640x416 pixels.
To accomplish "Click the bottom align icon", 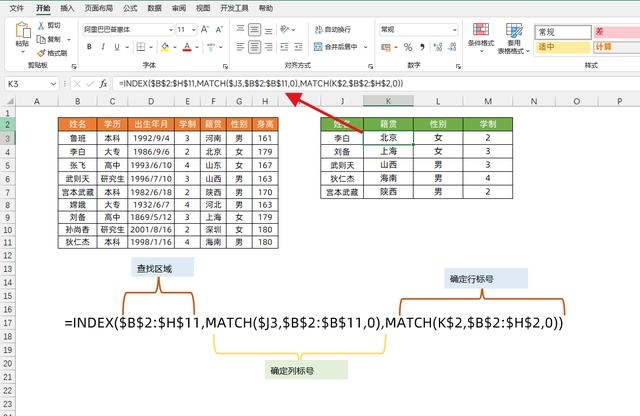I will 269,29.
